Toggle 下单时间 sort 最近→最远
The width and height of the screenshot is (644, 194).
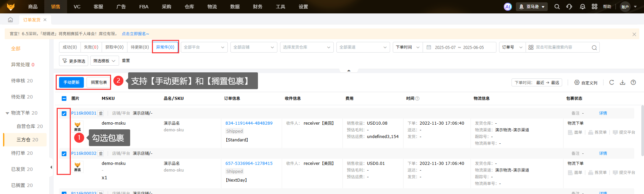[537, 82]
